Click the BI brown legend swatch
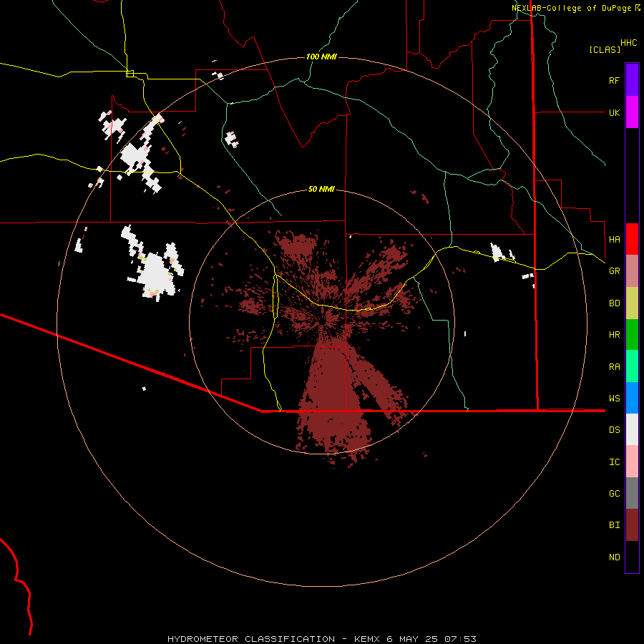Viewport: 644px width, 644px height. point(632,525)
